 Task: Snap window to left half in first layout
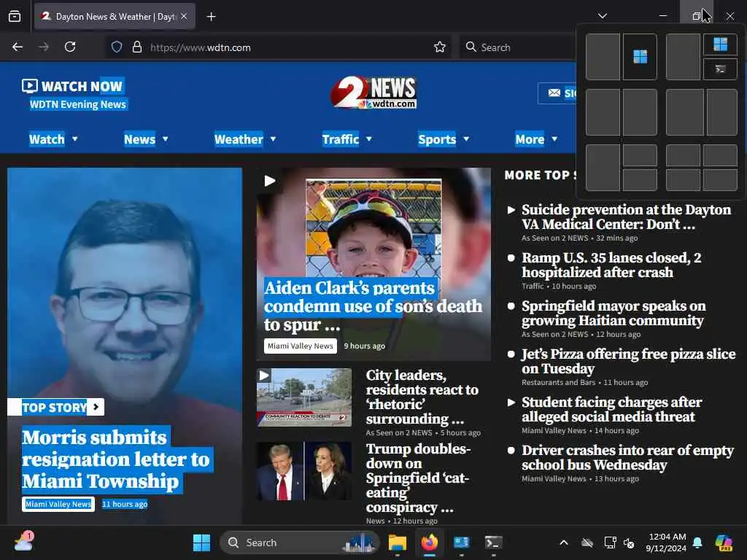tap(603, 57)
